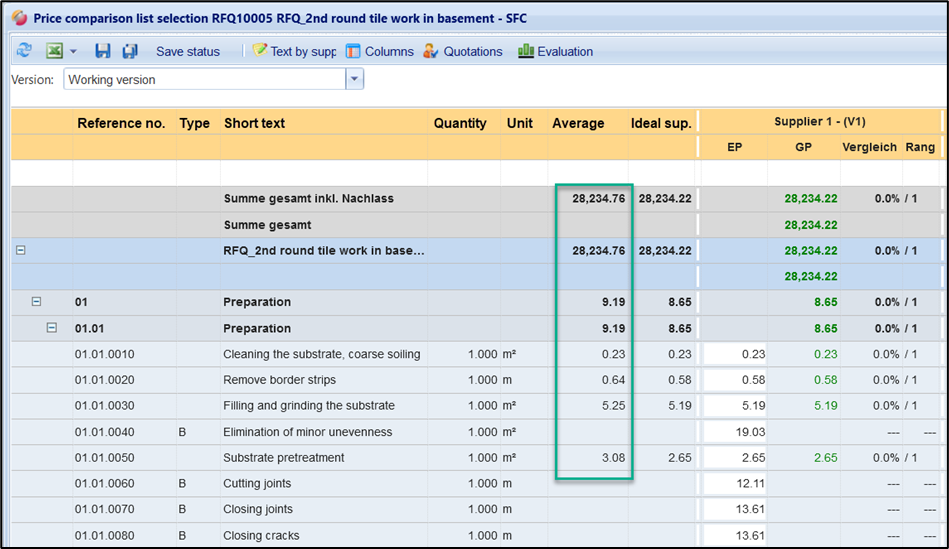949x549 pixels.
Task: Click the application logo in title bar
Action: coord(17,18)
